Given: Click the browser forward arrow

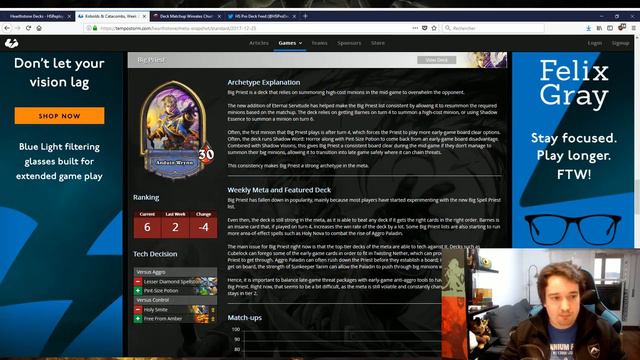Looking at the screenshot, I should click(18, 28).
